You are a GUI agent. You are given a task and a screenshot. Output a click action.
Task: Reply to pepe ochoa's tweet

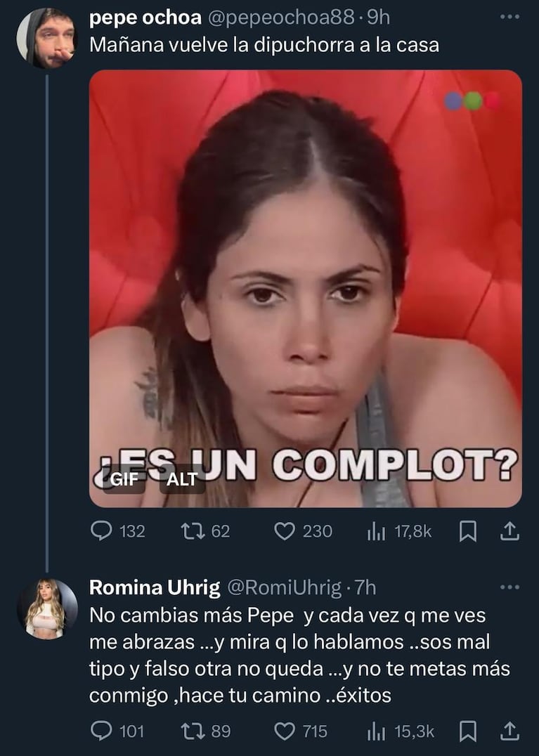(102, 532)
